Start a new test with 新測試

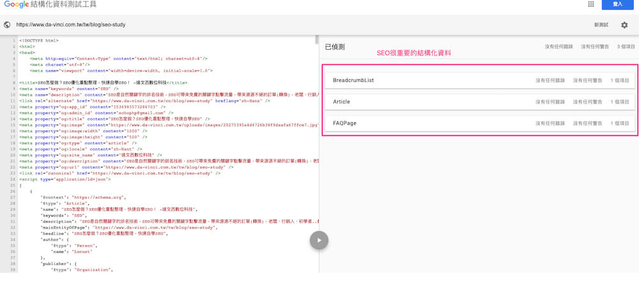click(x=601, y=25)
